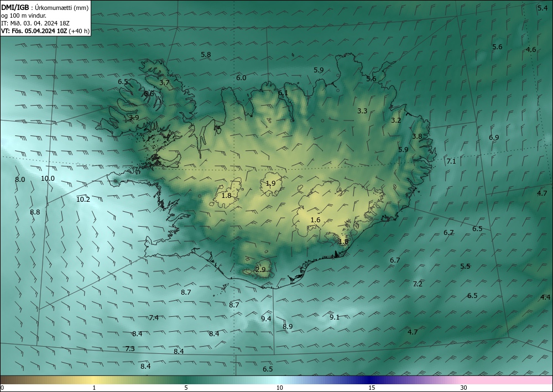Pick the dark navy 15 mm section of colorbar

(x=371, y=380)
